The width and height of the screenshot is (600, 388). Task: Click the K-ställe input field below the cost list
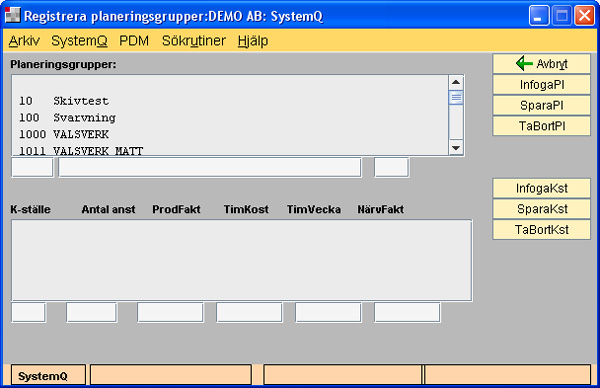[29, 313]
